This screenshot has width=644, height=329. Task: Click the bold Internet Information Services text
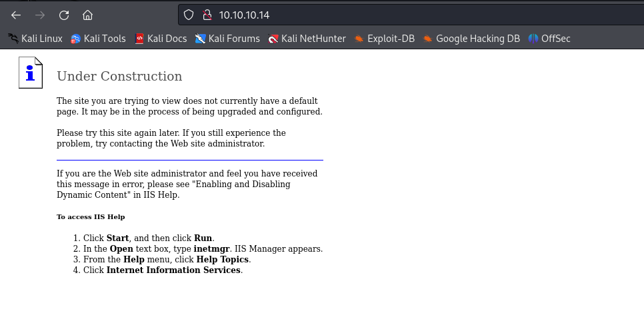[x=173, y=270]
